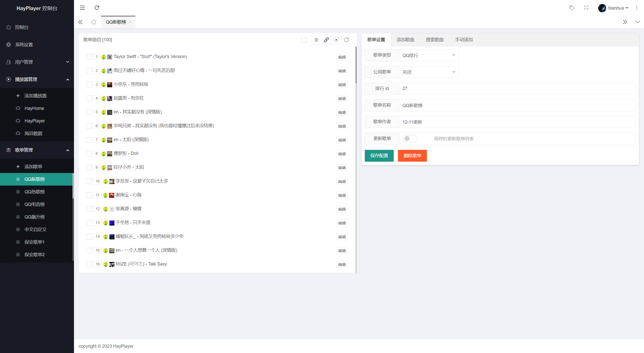Image resolution: width=644 pixels, height=353 pixels.
Task: Check the select-all checkbox in playlist header
Action: 304,40
